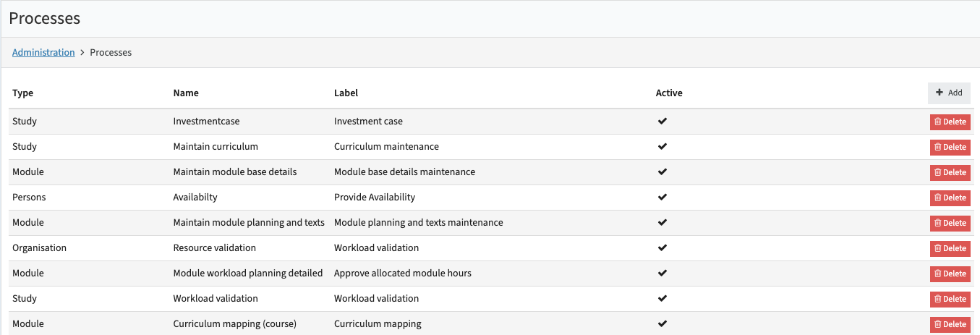
Task: Click the Processes breadcrumb text
Action: [111, 53]
